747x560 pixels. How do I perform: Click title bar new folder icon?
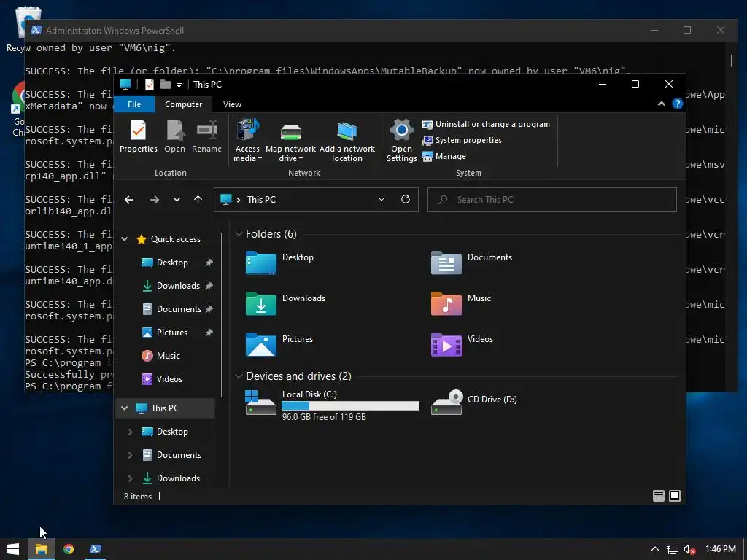coord(166,85)
